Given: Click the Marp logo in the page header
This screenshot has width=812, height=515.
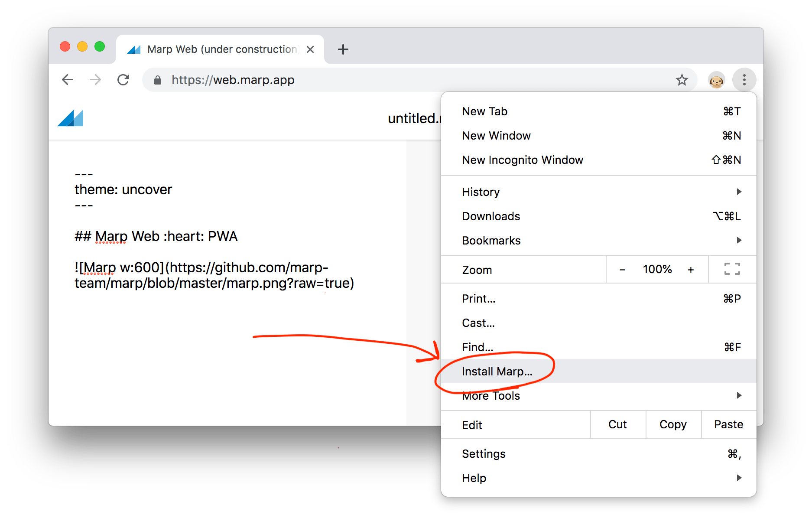Looking at the screenshot, I should 71,118.
